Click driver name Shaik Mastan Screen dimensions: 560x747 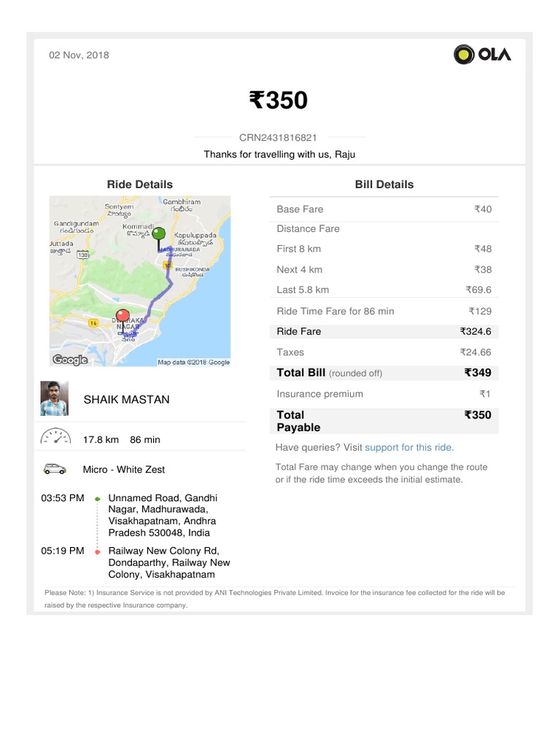126,399
